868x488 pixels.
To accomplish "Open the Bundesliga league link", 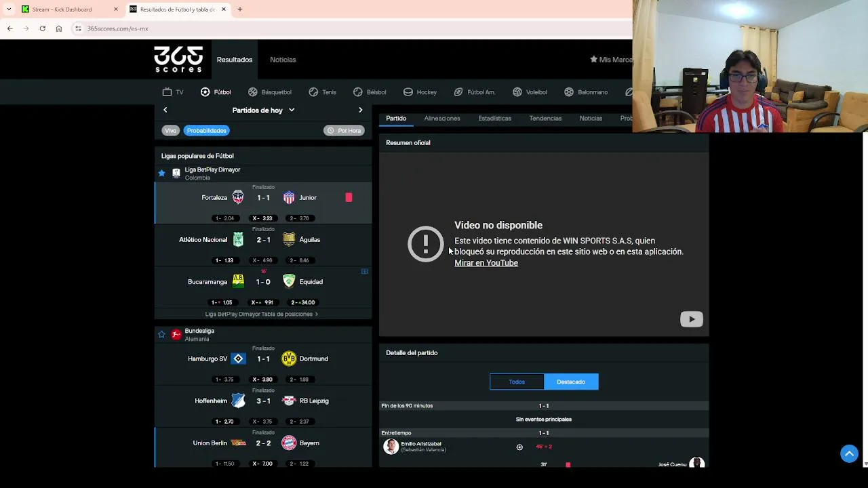I will pyautogui.click(x=199, y=331).
